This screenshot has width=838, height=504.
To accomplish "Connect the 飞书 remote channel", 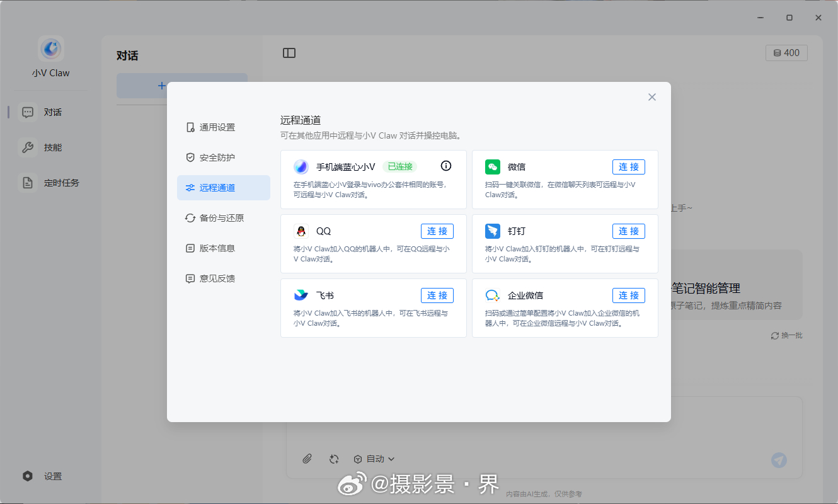I will click(x=437, y=295).
